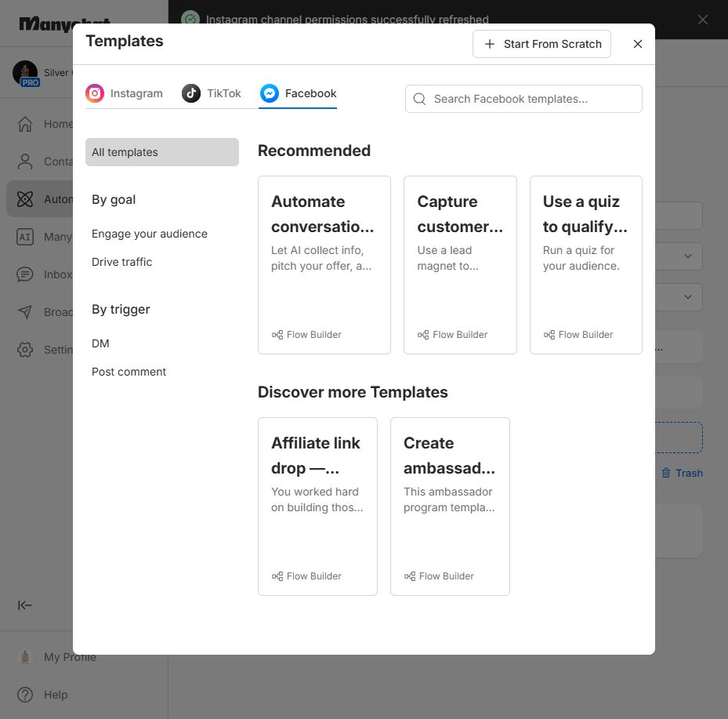Click the trash can icon beside Trash
Image resolution: width=728 pixels, height=719 pixels.
tap(666, 473)
